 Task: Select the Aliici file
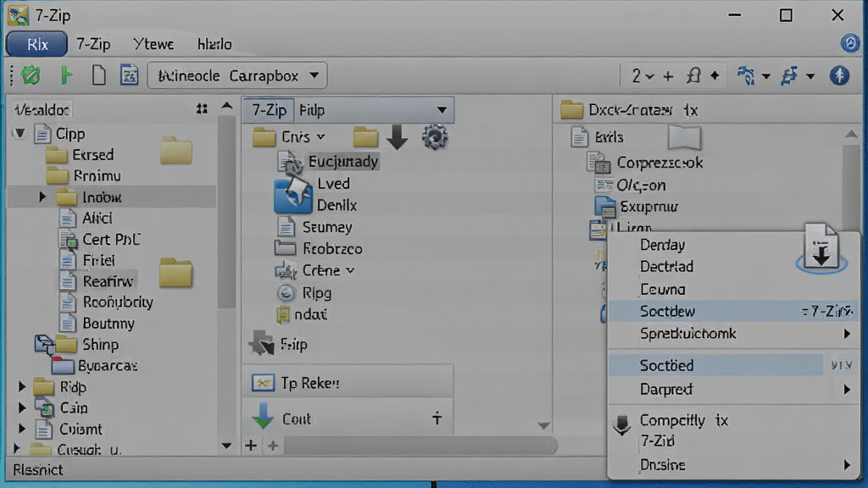point(86,218)
